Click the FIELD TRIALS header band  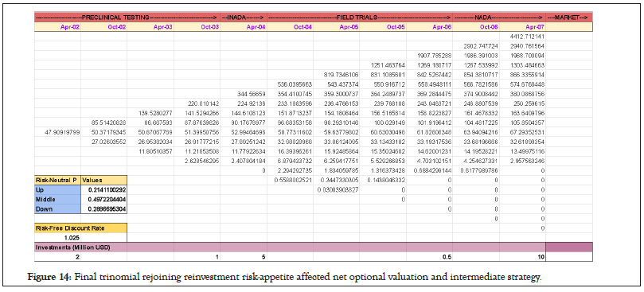coord(360,18)
